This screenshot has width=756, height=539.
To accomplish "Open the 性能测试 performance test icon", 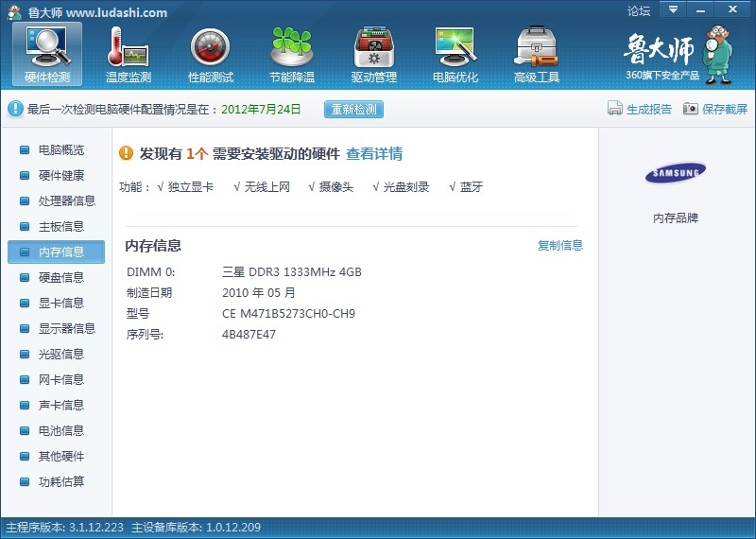I will click(x=210, y=47).
